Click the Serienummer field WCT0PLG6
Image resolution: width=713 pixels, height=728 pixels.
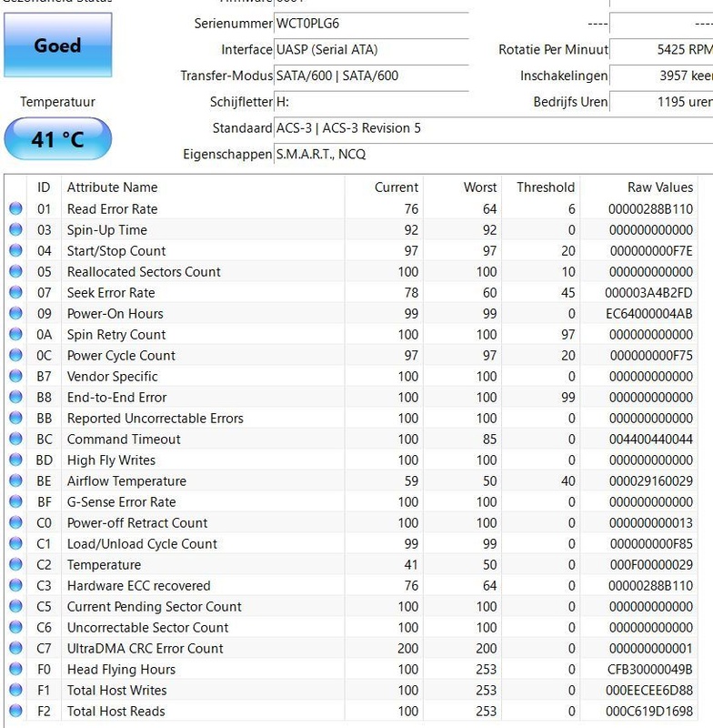372,24
